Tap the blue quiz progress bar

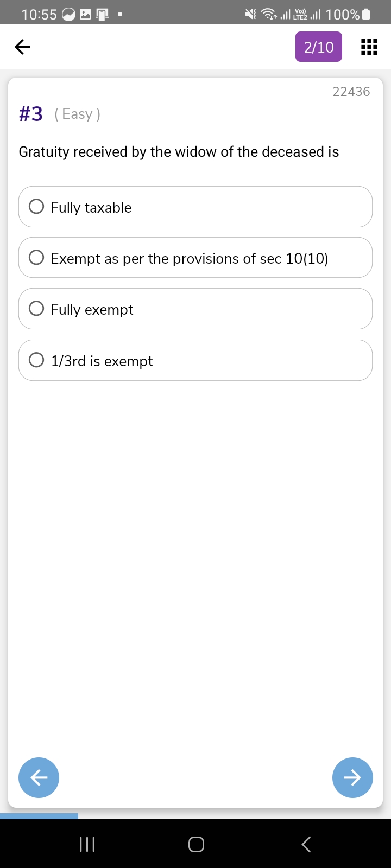pyautogui.click(x=39, y=816)
